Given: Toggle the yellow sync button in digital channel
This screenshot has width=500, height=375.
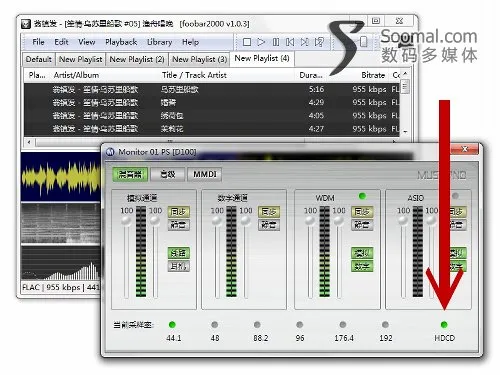Looking at the screenshot, I should pos(269,212).
